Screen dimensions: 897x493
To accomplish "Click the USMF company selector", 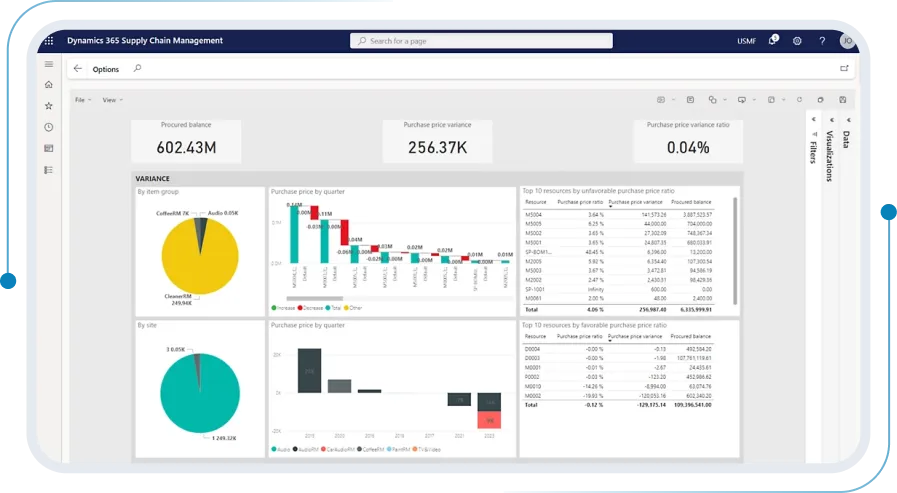I will pyautogui.click(x=747, y=41).
